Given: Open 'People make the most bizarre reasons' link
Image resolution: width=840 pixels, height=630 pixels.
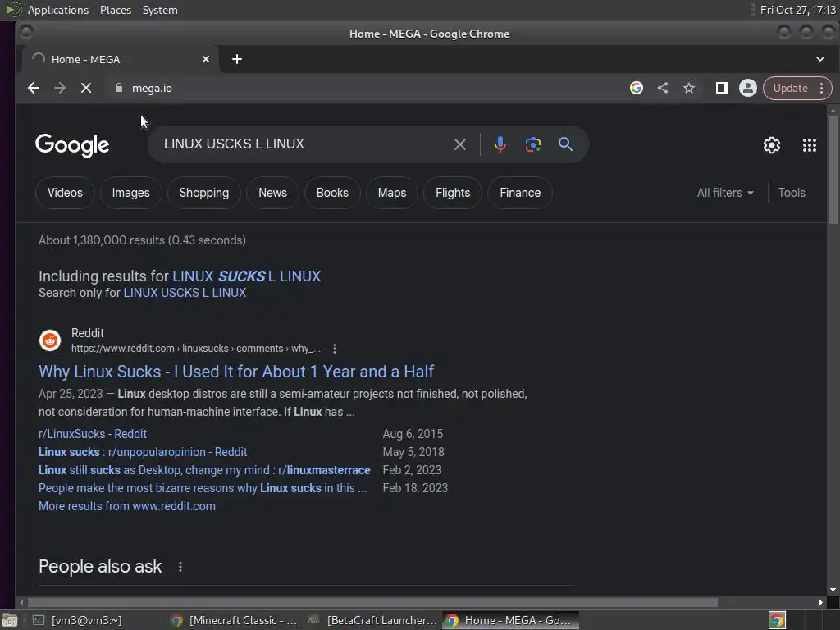Looking at the screenshot, I should (x=203, y=489).
